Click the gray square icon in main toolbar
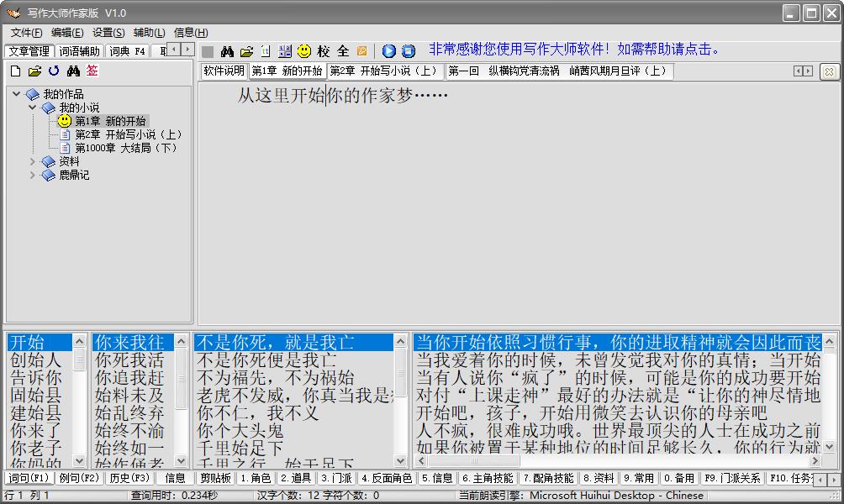This screenshot has width=844, height=504. (x=208, y=51)
